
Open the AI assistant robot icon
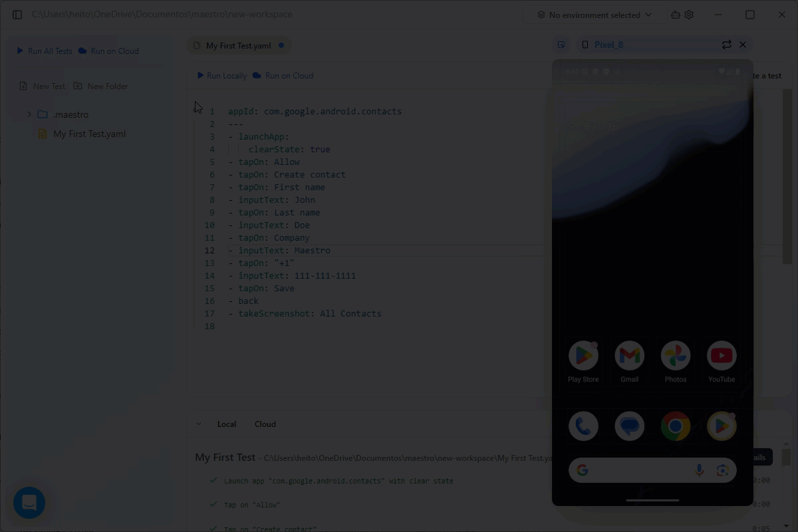[675, 15]
